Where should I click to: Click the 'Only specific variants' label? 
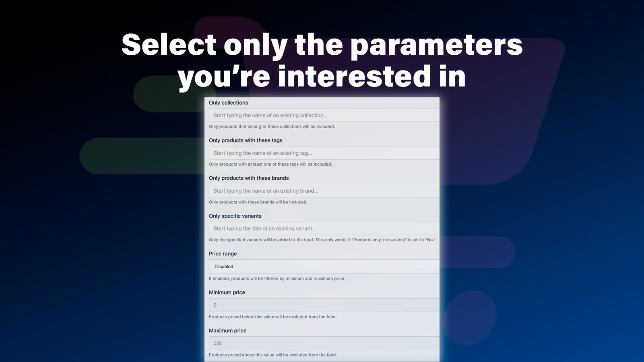(x=235, y=216)
